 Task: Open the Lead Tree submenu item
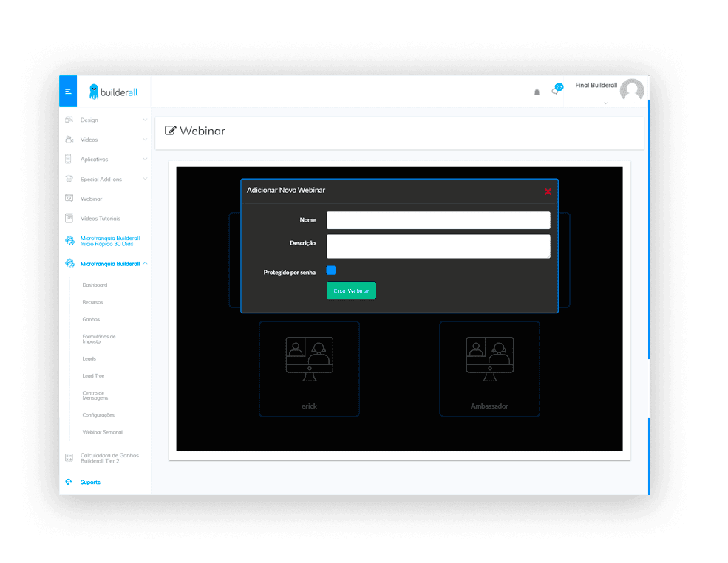pyautogui.click(x=93, y=376)
